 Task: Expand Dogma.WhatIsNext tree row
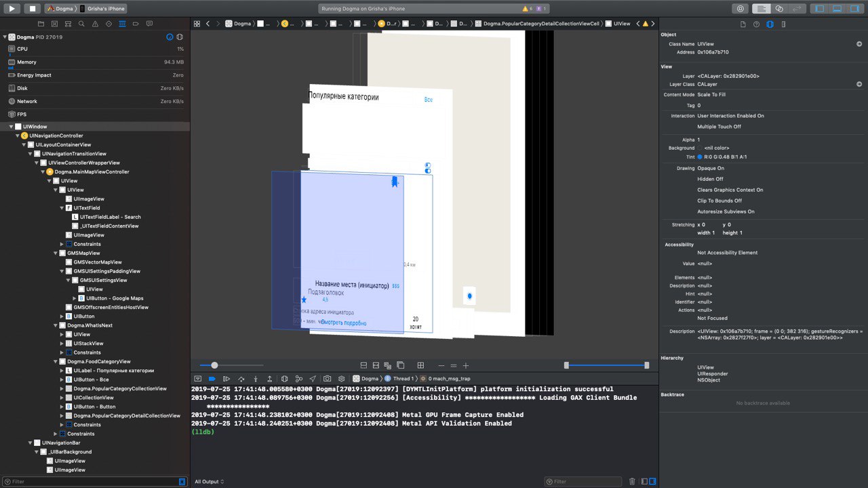[56, 325]
